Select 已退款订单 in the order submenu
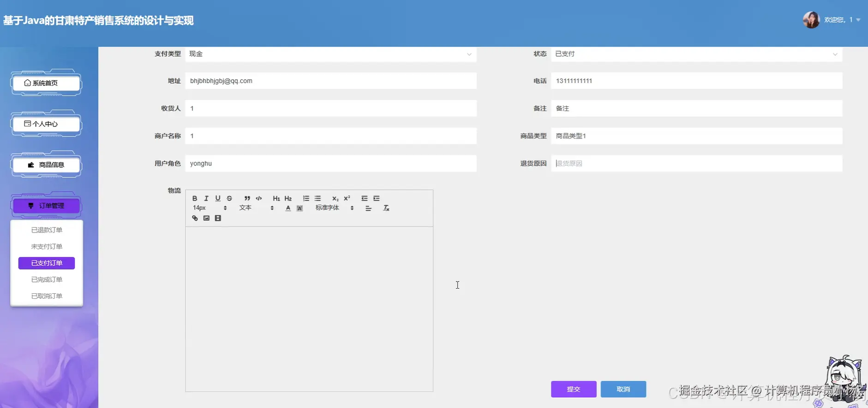The width and height of the screenshot is (868, 408). pyautogui.click(x=47, y=230)
